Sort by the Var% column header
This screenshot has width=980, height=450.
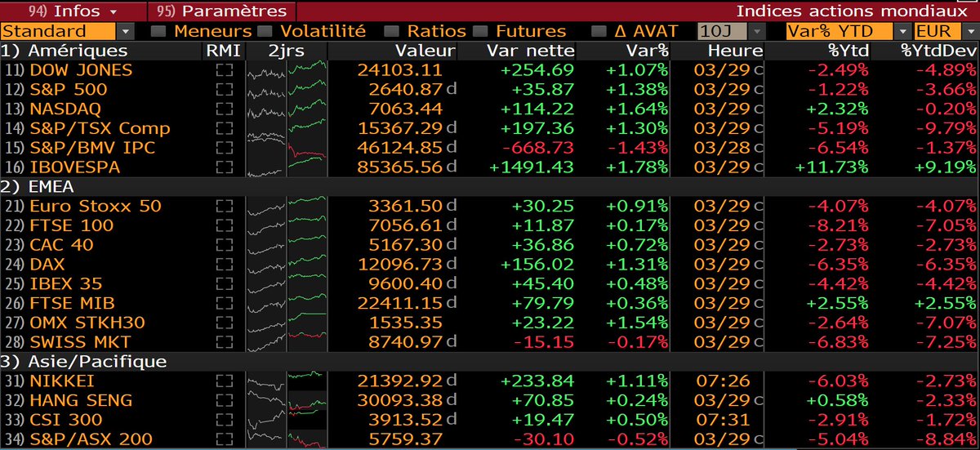648,51
